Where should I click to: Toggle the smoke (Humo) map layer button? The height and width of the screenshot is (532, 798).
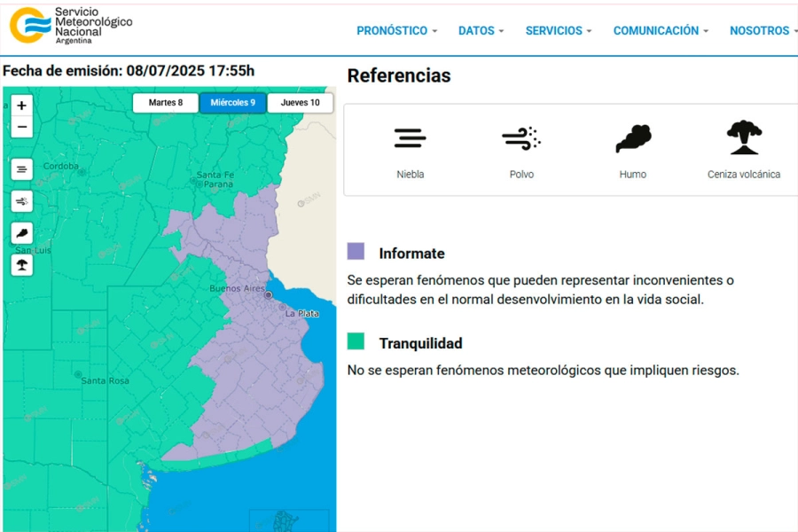coord(22,233)
